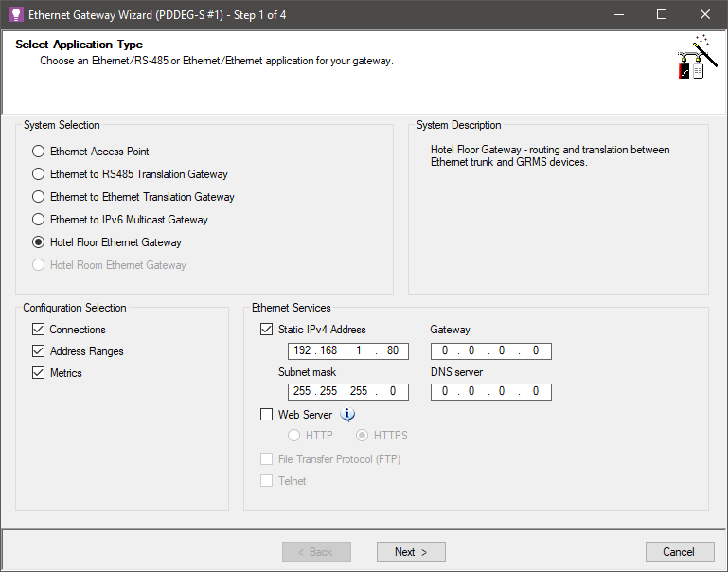
Task: Click the Web Server info icon
Action: click(x=347, y=414)
